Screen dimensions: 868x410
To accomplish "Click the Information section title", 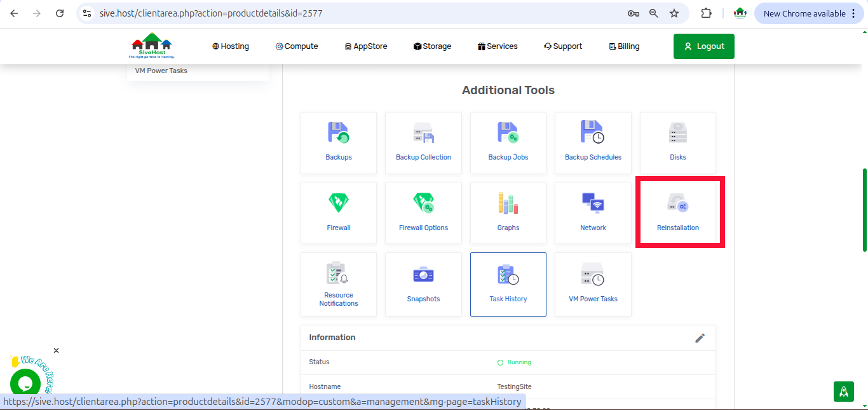I will [x=332, y=338].
